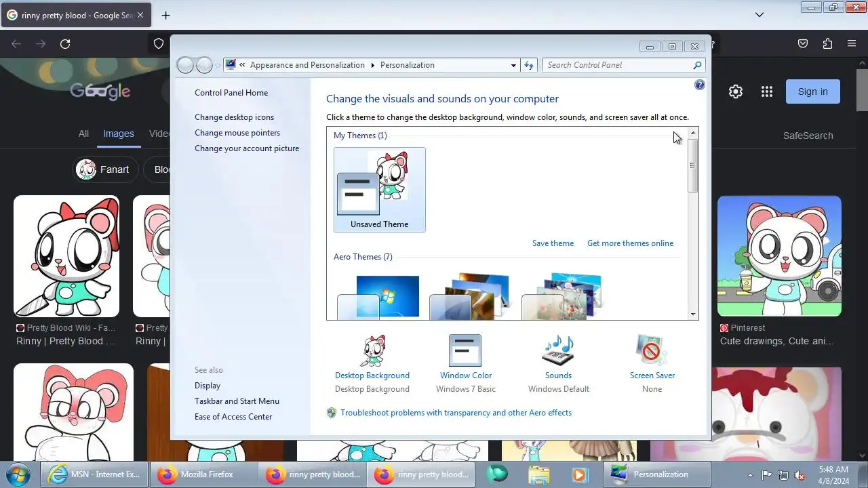Open Firefox extensions puzzle icon
The width and height of the screenshot is (868, 488).
pos(827,43)
